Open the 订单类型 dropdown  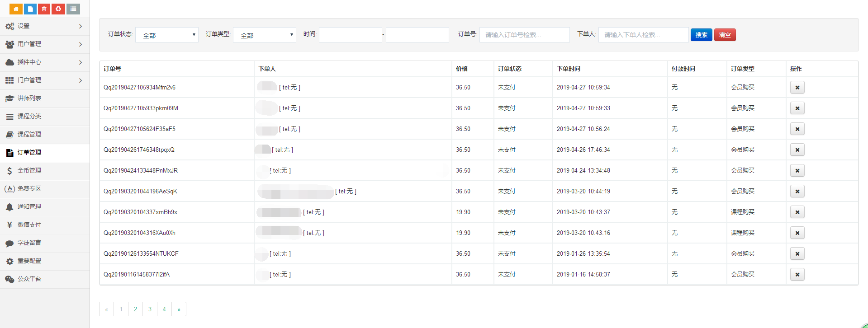(x=265, y=35)
